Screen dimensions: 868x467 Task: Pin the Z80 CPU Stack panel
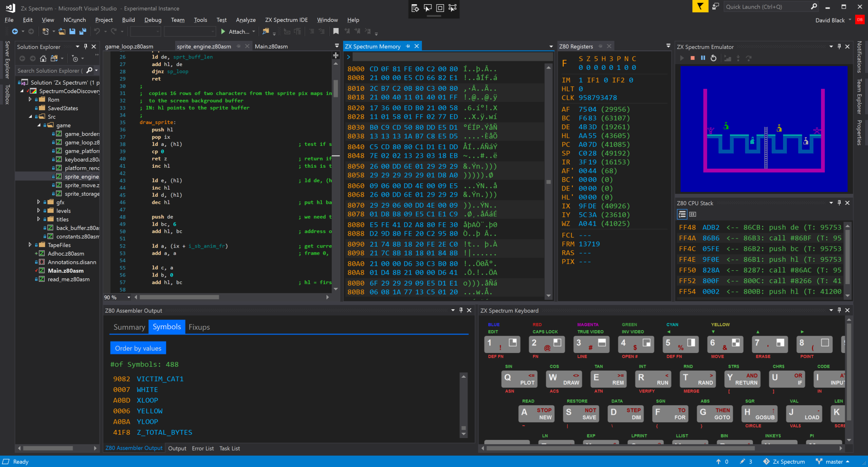click(839, 203)
